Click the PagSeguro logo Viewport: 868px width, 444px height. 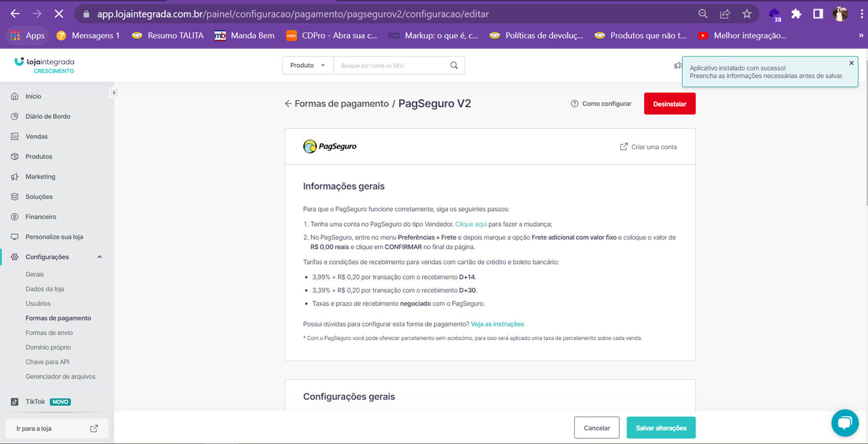(330, 146)
